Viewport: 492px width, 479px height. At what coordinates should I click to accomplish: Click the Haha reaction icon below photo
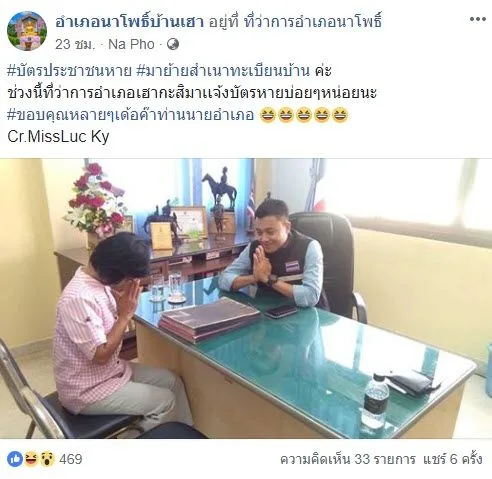[x=31, y=459]
